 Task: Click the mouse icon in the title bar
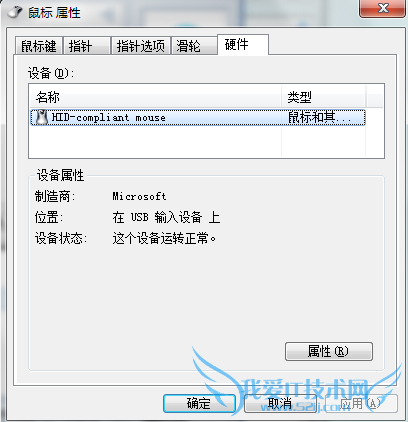coord(15,12)
